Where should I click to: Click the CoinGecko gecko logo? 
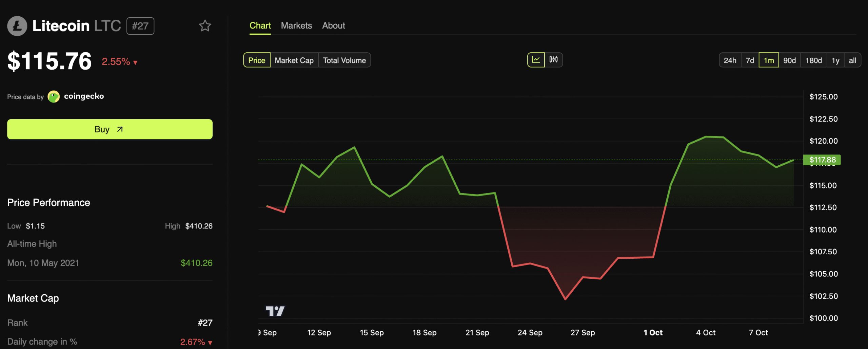[54, 96]
